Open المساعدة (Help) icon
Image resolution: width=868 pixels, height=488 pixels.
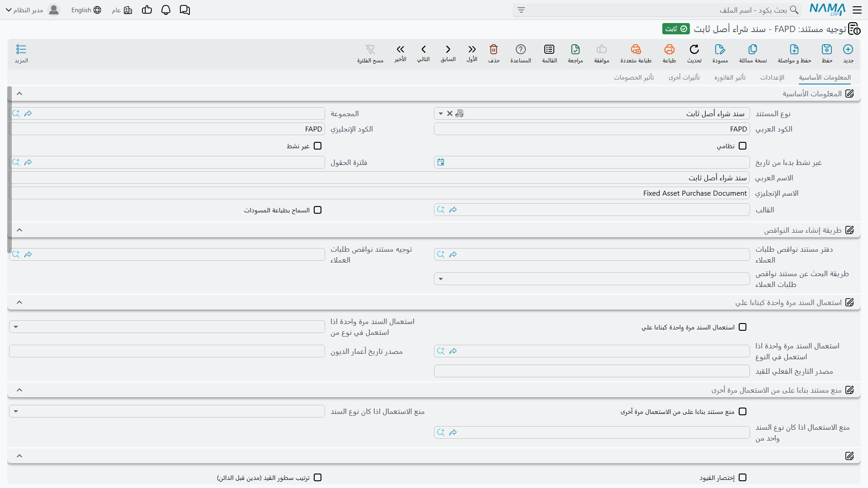click(x=521, y=49)
